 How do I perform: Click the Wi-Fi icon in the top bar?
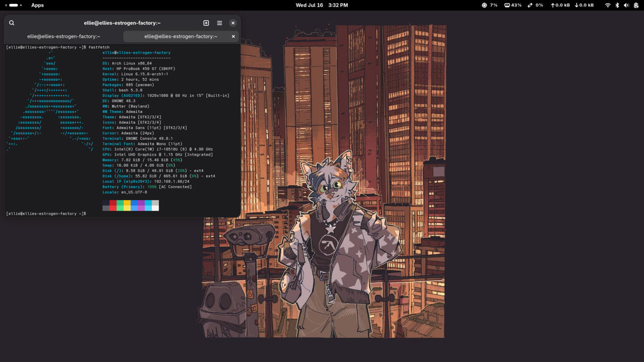coord(607,5)
